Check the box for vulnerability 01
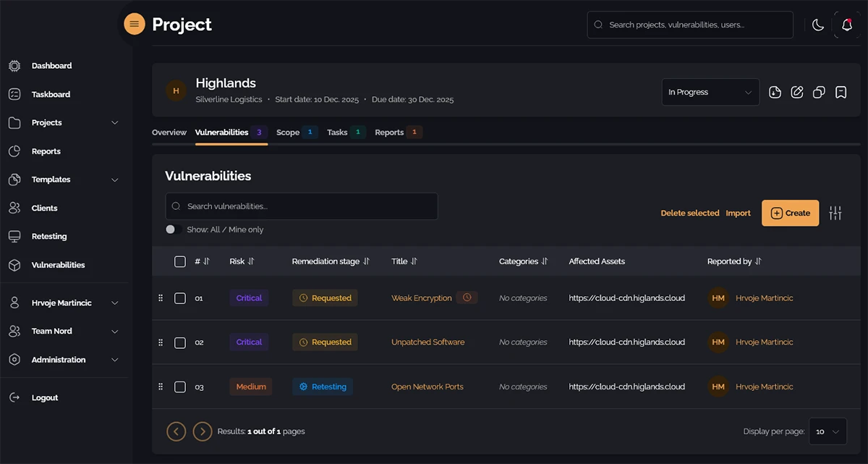Image resolution: width=868 pixels, height=464 pixels. [x=180, y=298]
